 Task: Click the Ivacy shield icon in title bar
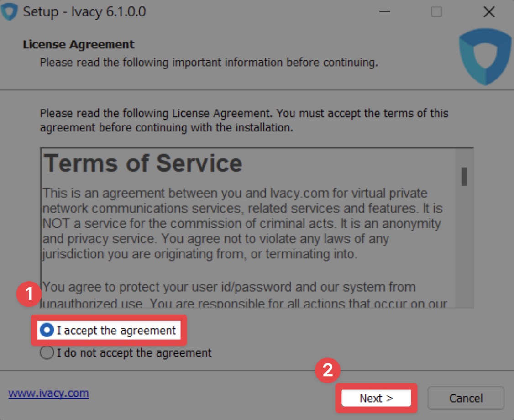click(9, 11)
